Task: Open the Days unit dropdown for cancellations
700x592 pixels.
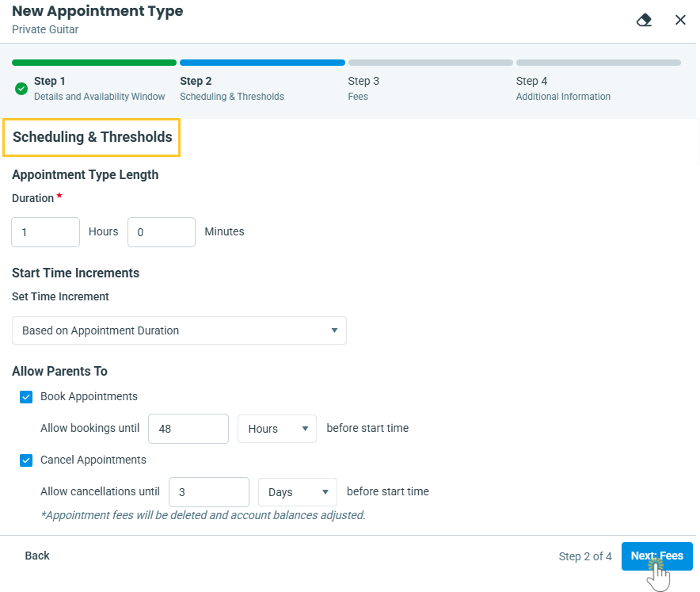Action: click(x=297, y=492)
